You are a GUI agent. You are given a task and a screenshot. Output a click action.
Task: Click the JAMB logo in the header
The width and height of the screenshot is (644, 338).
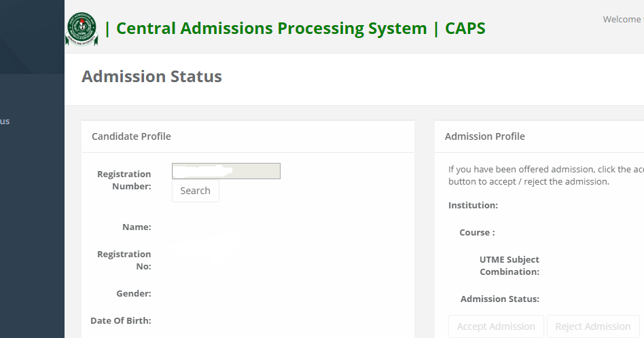click(x=82, y=29)
